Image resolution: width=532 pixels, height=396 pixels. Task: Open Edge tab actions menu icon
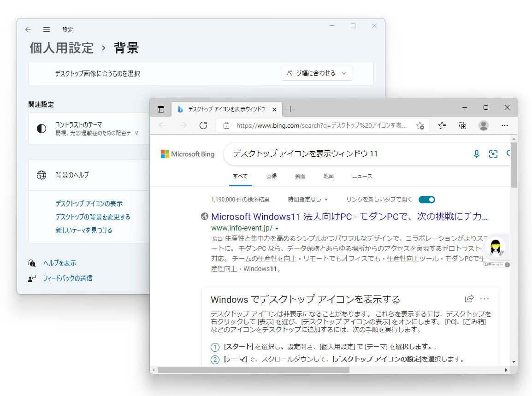[x=160, y=109]
